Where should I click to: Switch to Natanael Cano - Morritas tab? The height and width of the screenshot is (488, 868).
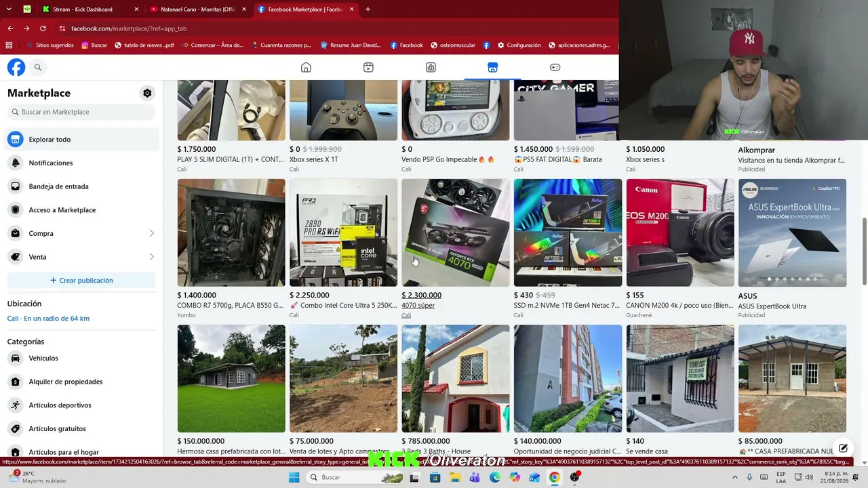point(197,9)
